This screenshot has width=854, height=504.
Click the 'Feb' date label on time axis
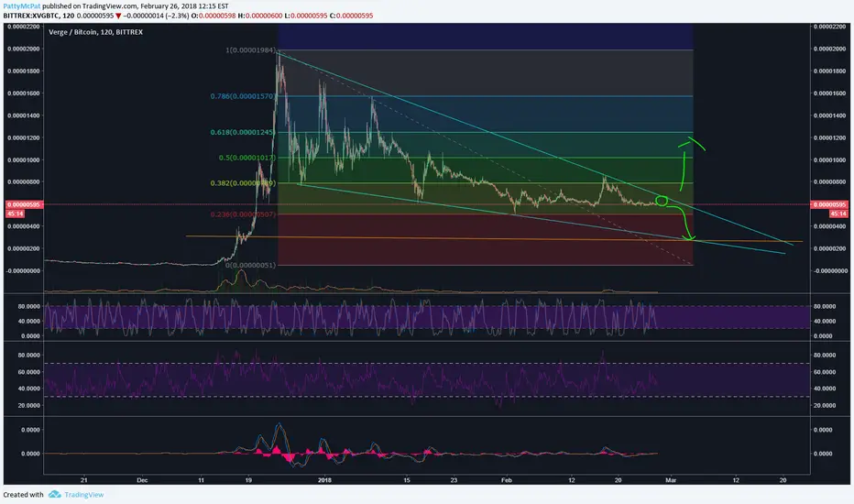(x=507, y=480)
